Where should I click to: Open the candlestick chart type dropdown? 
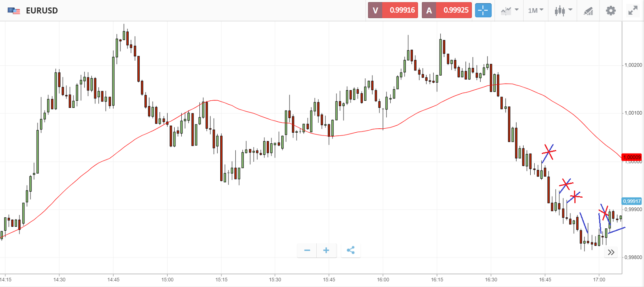point(563,11)
